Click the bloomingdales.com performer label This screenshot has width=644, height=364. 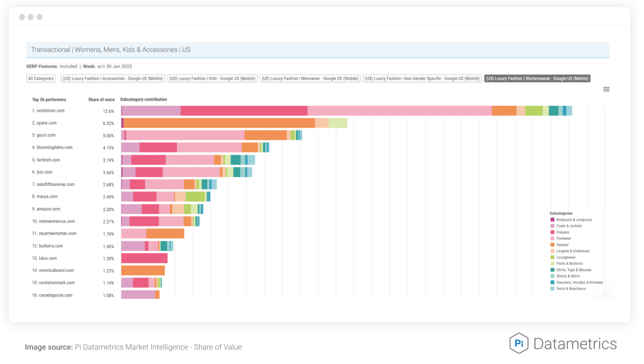click(52, 147)
